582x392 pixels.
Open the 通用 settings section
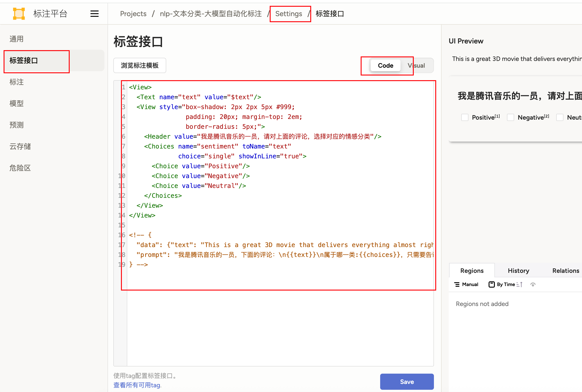(x=17, y=39)
